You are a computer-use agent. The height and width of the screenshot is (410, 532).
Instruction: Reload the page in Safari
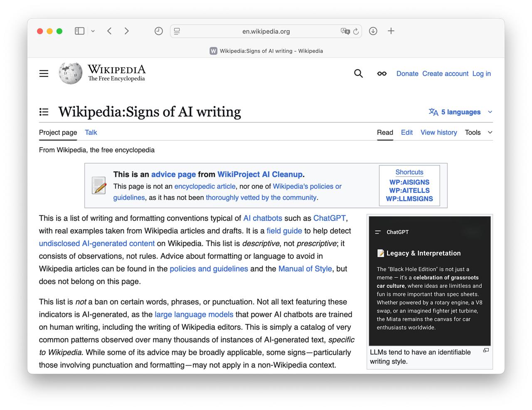pyautogui.click(x=356, y=31)
